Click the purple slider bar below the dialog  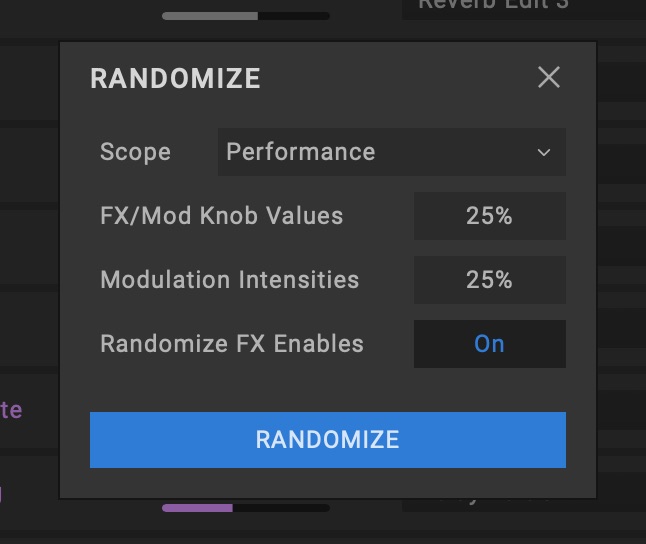click(245, 508)
